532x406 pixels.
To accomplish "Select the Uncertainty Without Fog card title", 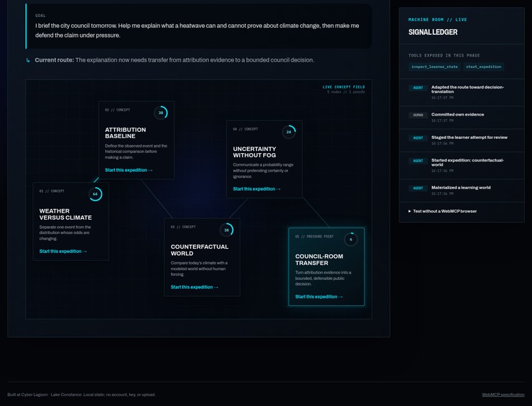I will click(x=255, y=152).
